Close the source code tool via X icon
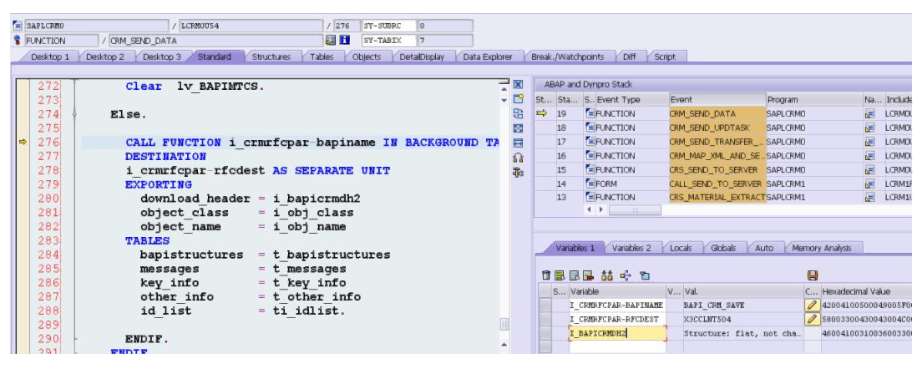919x370 pixels. [518, 84]
